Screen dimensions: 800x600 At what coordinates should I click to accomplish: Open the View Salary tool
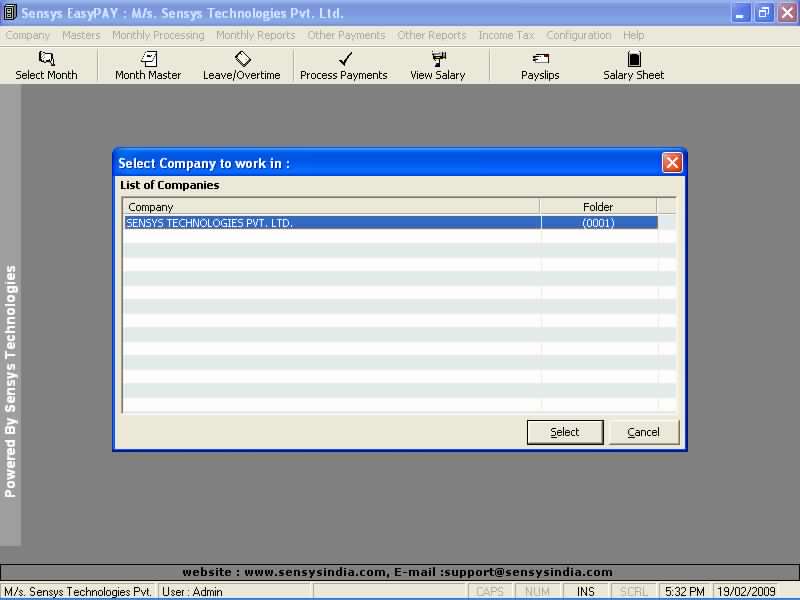click(x=438, y=65)
